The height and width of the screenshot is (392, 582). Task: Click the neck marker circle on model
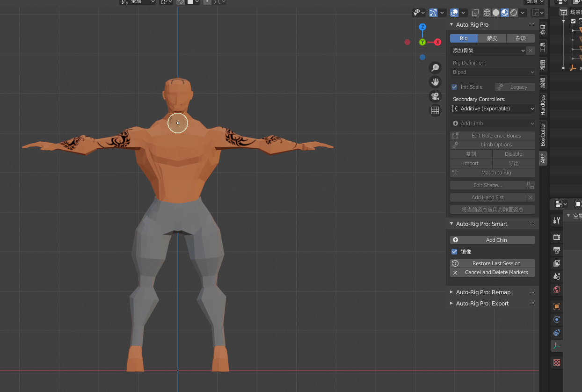pyautogui.click(x=178, y=123)
